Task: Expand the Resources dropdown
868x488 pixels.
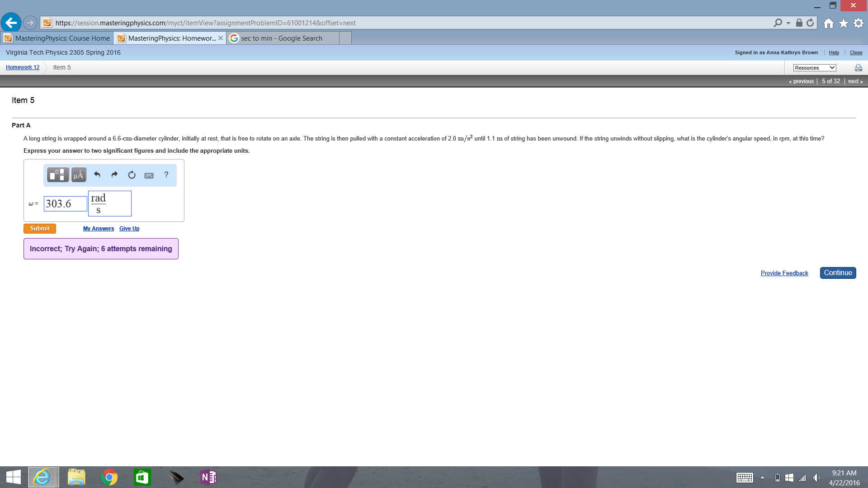Action: 814,68
